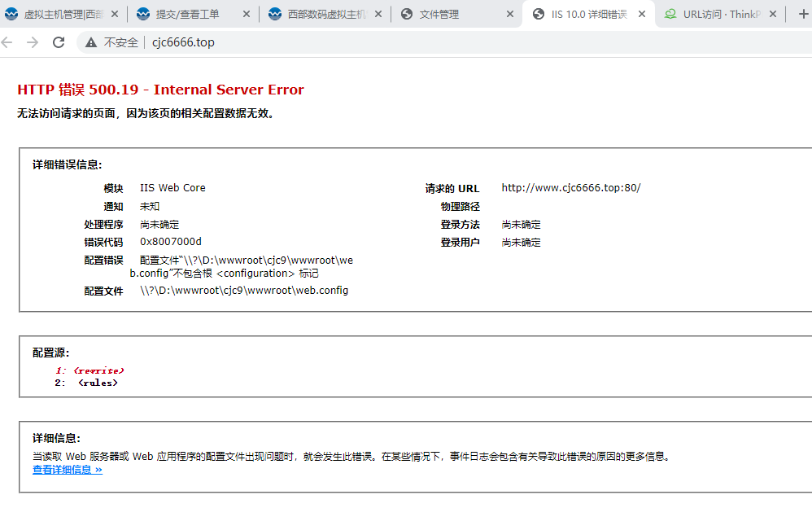The height and width of the screenshot is (530, 812).
Task: Close the IIS 10.0 详细错误 tab
Action: pyautogui.click(x=642, y=14)
